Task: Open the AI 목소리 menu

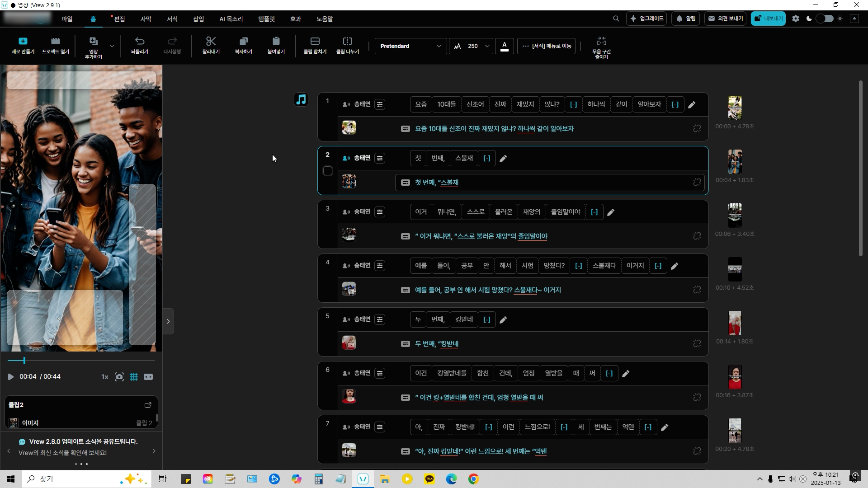Action: [231, 19]
